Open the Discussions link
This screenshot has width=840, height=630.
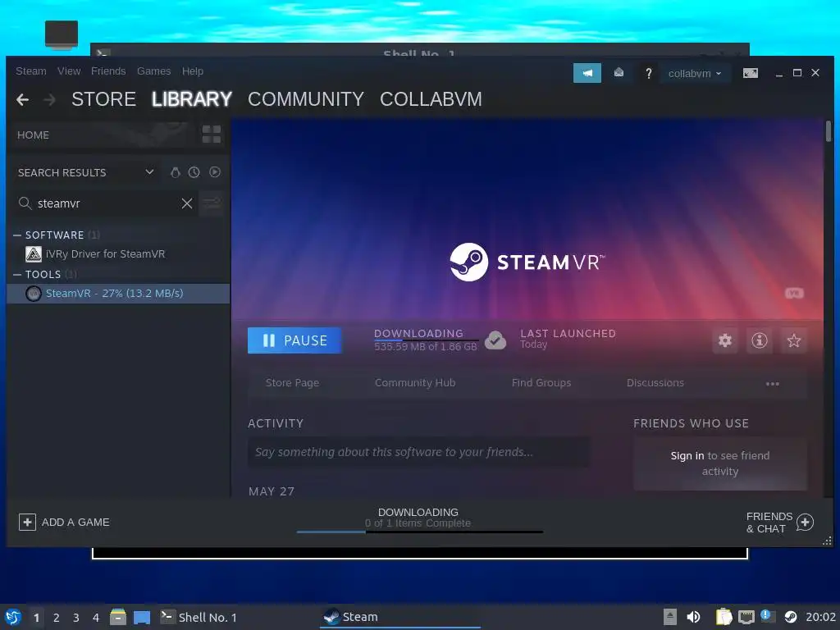coord(655,382)
